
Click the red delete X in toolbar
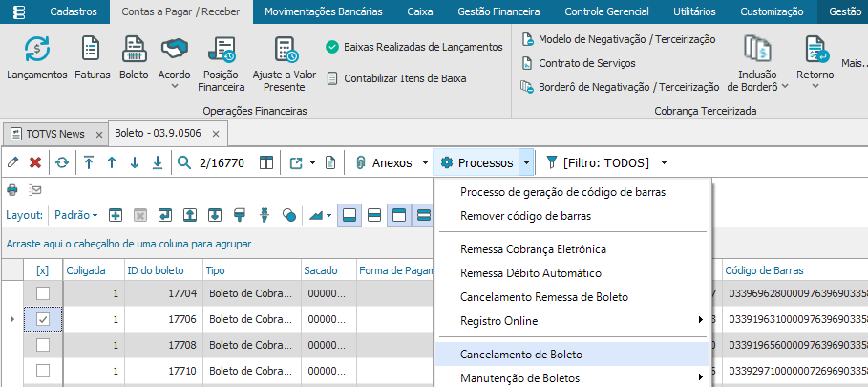[x=35, y=162]
